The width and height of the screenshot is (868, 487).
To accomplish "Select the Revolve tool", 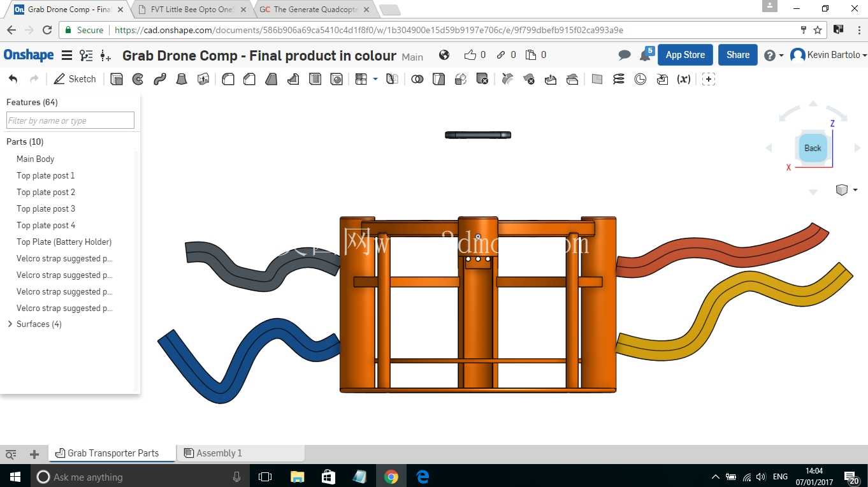I will pos(138,79).
